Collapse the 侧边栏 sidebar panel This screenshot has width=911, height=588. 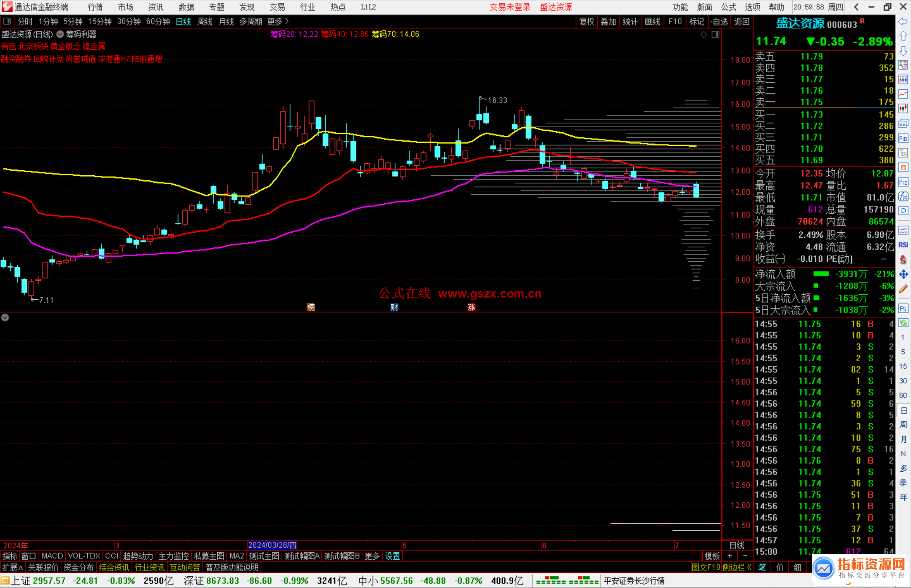tap(737, 567)
